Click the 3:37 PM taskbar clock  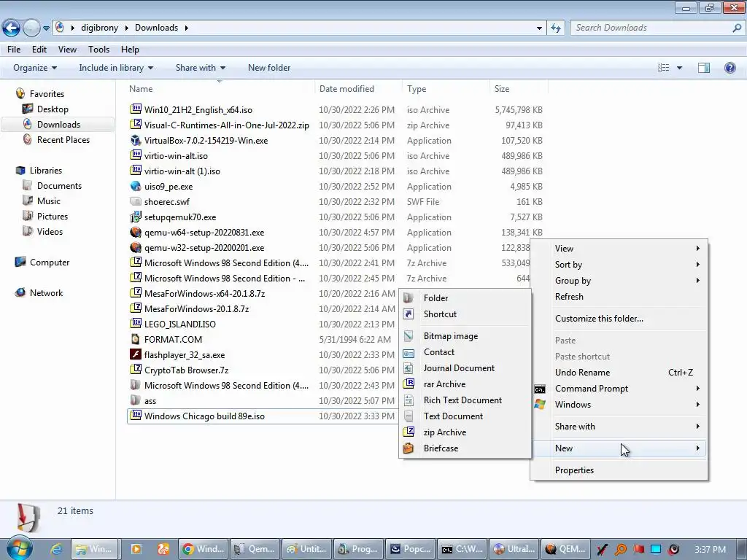click(x=711, y=550)
